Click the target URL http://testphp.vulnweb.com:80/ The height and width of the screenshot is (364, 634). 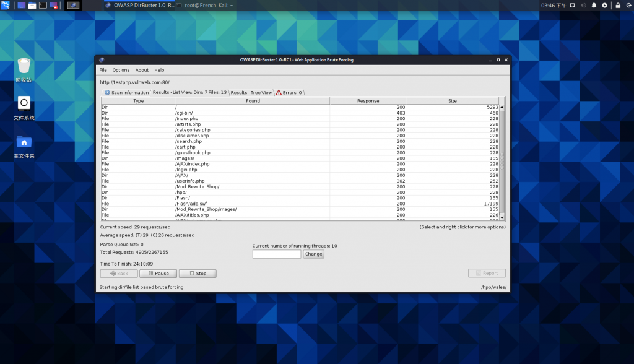134,82
